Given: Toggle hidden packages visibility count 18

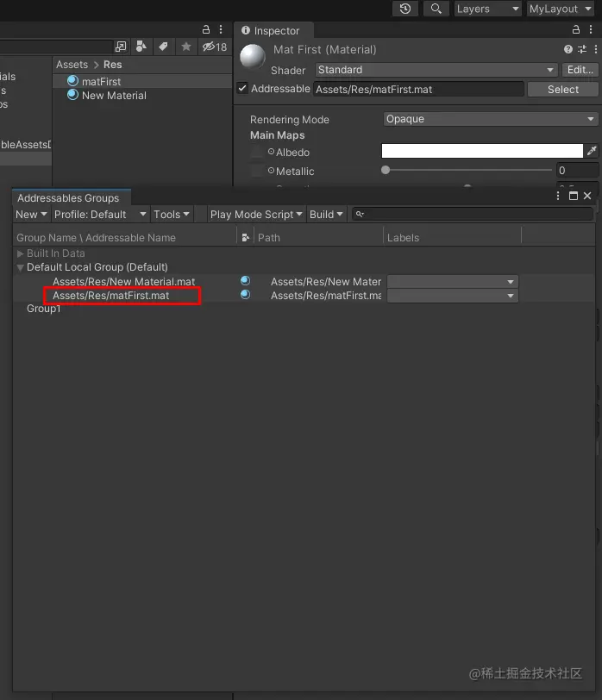Looking at the screenshot, I should coord(215,47).
